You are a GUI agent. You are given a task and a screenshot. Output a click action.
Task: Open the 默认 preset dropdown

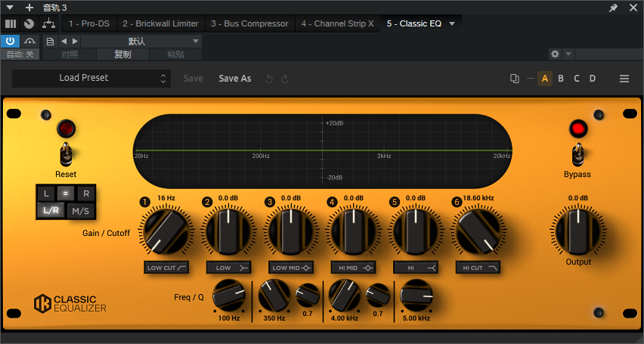(x=141, y=41)
